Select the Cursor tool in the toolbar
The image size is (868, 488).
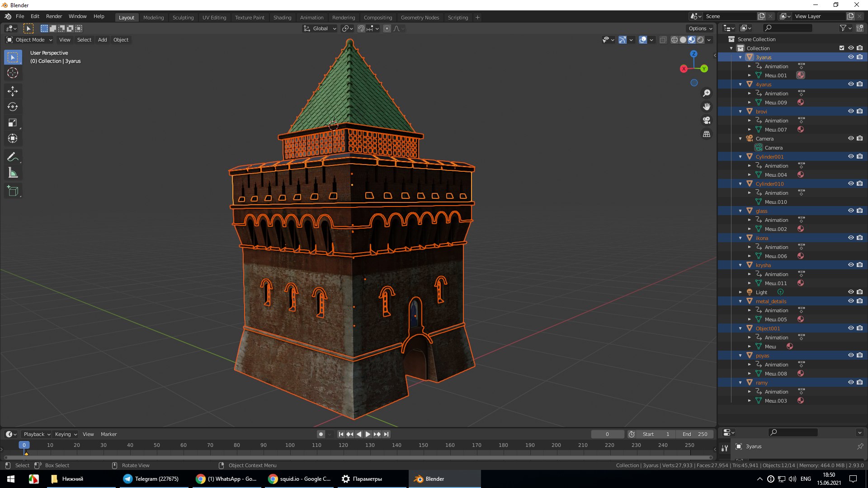[x=13, y=73]
